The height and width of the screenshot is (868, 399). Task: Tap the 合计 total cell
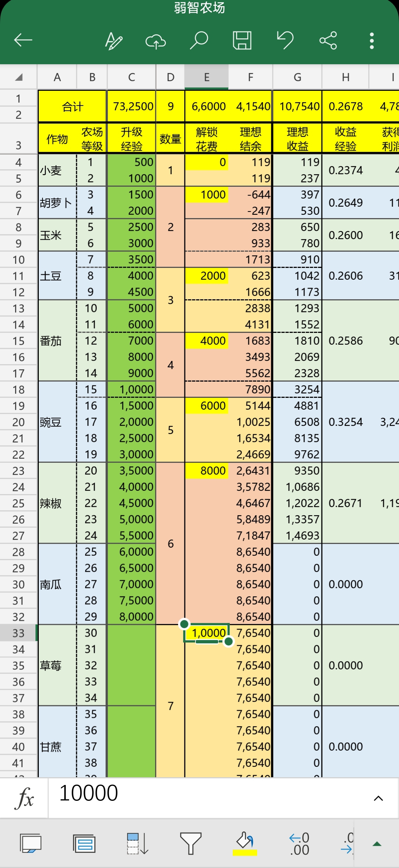[72, 106]
